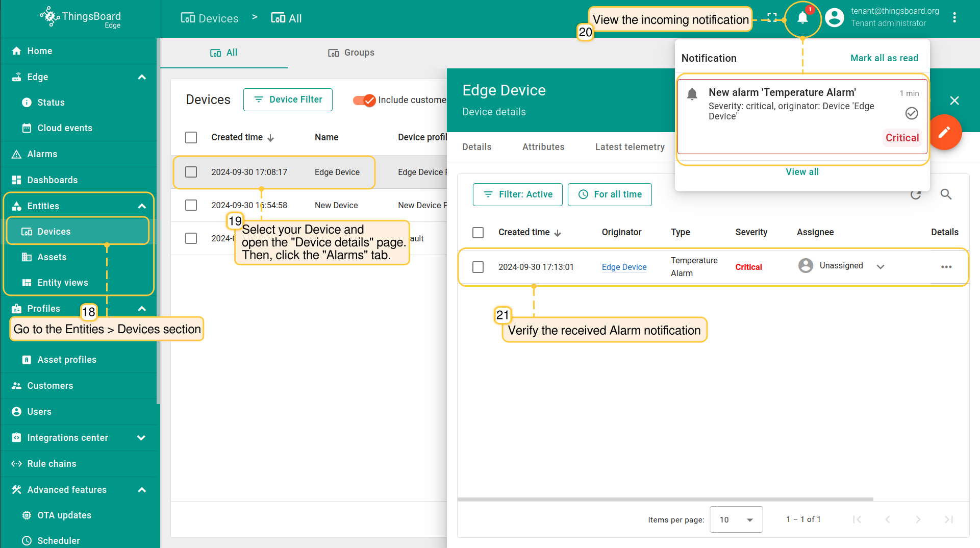Toggle Include customer entities switch
The height and width of the screenshot is (548, 980).
tap(364, 100)
